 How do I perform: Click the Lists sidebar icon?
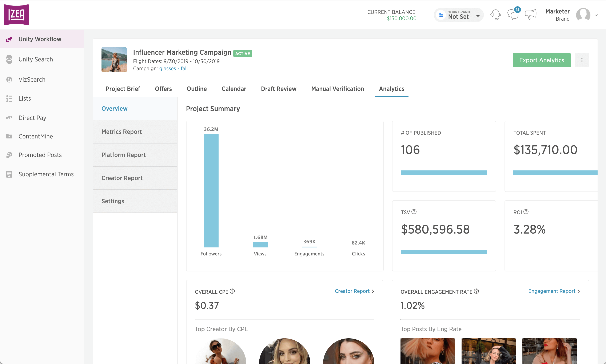(9, 99)
